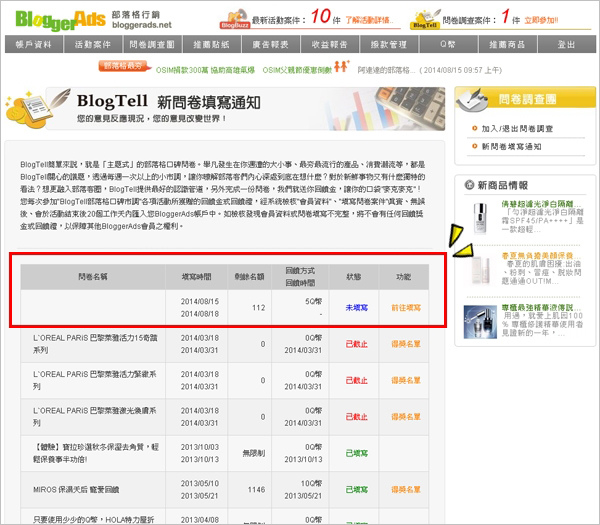Open the 帳戶資料 menu
This screenshot has height=525, width=600.
point(34,44)
